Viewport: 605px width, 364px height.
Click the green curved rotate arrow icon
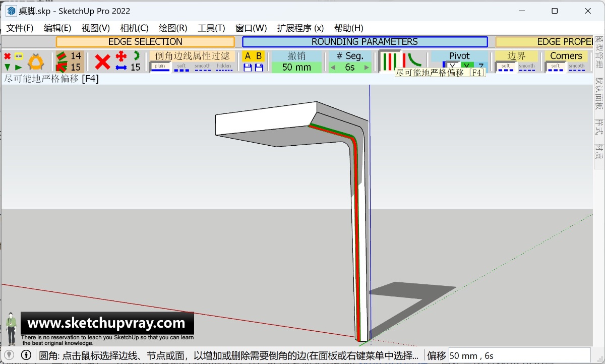[x=136, y=55]
